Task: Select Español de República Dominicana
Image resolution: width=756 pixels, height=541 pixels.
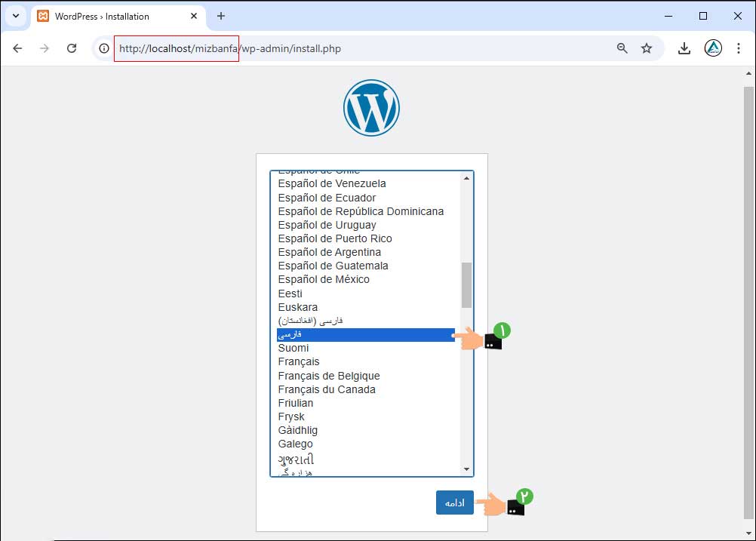Action: click(x=365, y=211)
